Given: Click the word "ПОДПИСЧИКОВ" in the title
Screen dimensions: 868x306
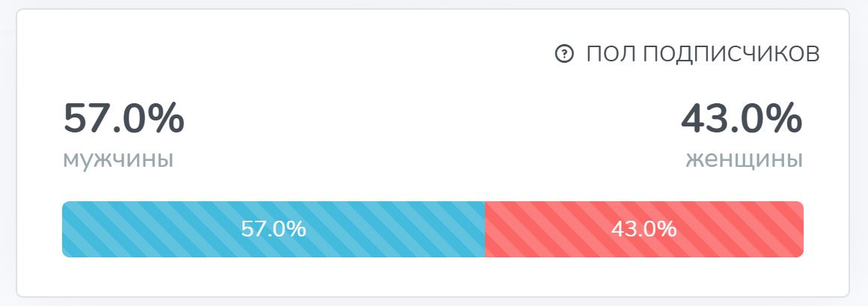Looking at the screenshot, I should (731, 54).
